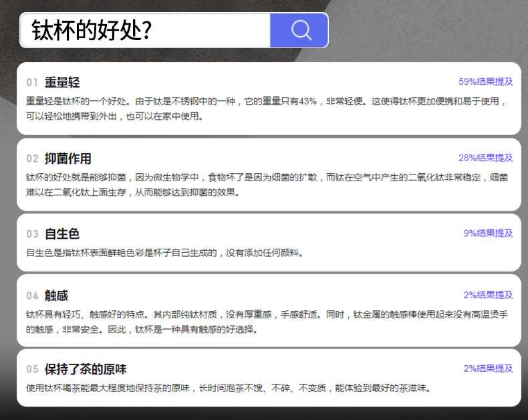
Task: Click the 28%结果提及 label
Action: (486, 158)
